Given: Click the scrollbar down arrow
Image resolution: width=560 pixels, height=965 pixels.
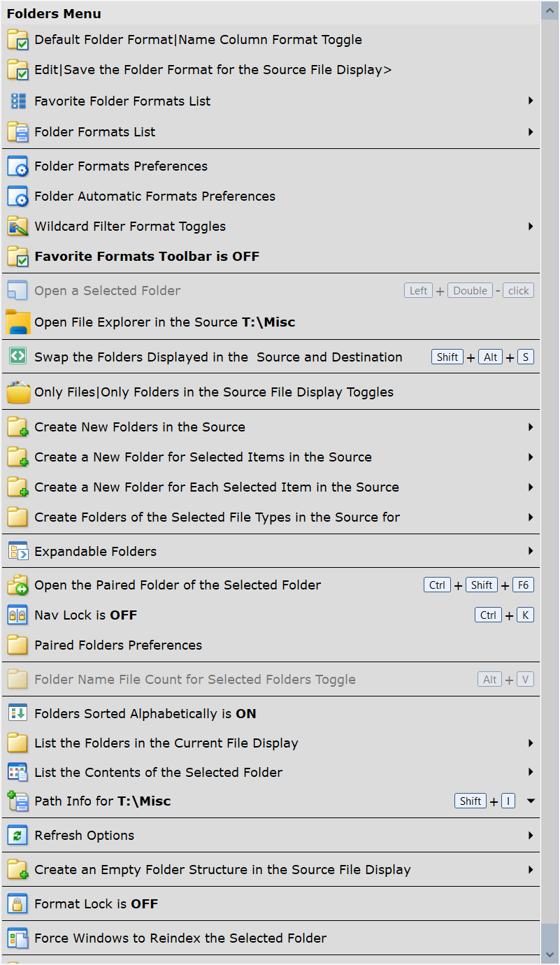Looking at the screenshot, I should (550, 955).
